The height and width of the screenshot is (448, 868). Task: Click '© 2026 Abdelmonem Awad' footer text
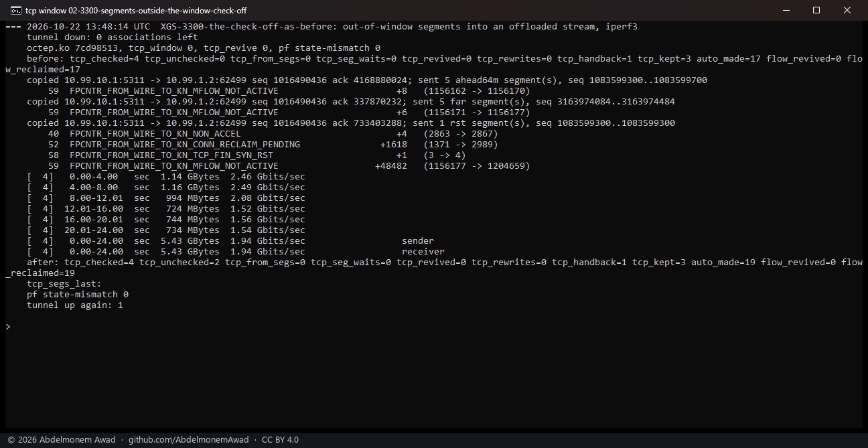point(62,440)
